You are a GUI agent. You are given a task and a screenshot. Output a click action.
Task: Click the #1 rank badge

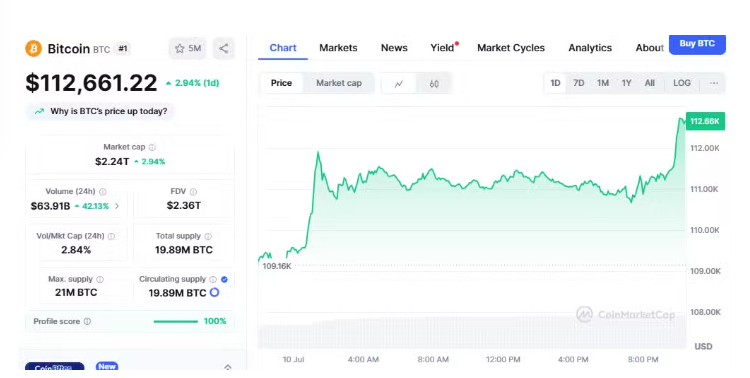click(x=123, y=48)
